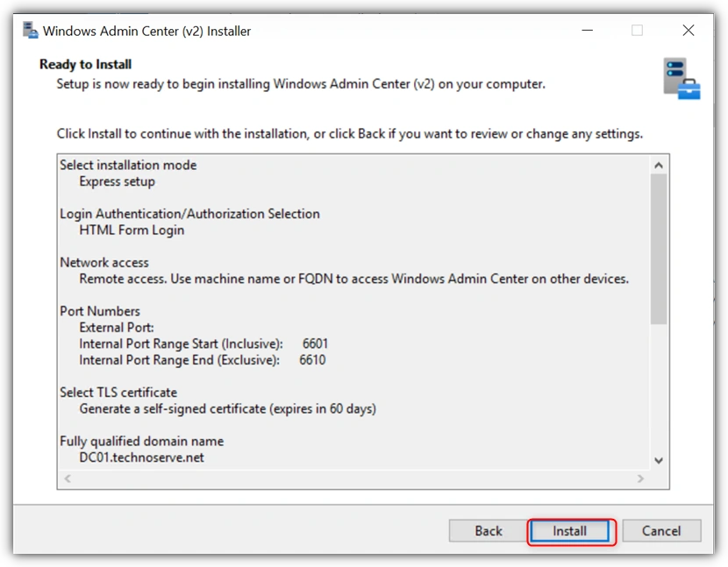728x567 pixels.
Task: Cancel the installation
Action: click(x=661, y=530)
